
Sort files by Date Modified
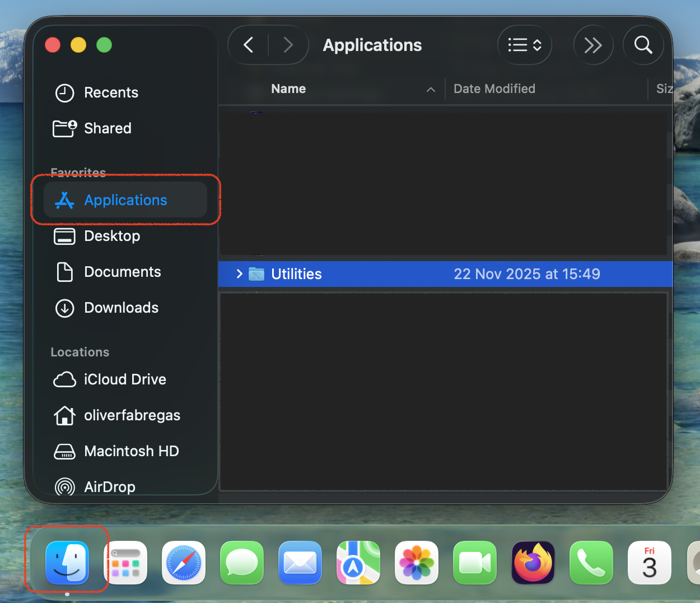[x=494, y=89]
